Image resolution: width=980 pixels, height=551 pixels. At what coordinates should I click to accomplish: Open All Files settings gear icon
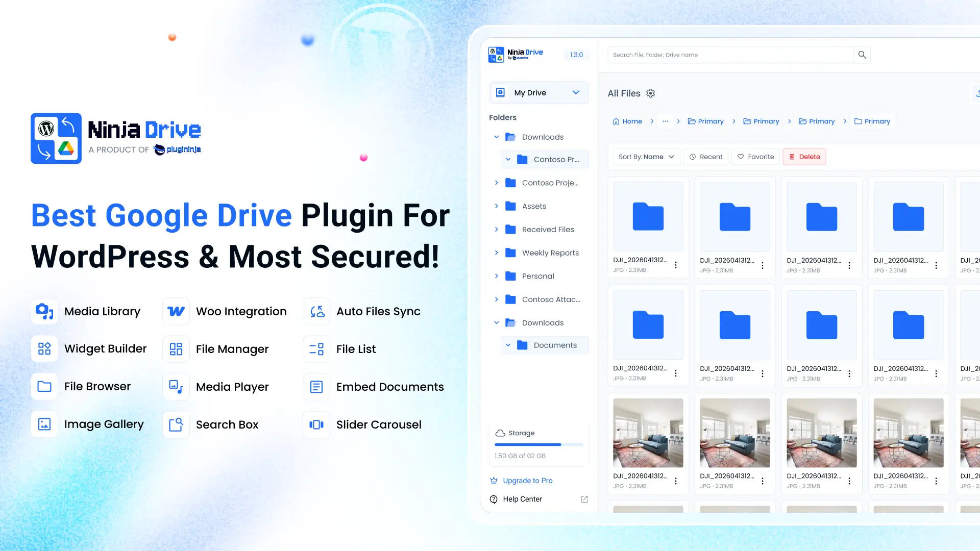(x=650, y=93)
